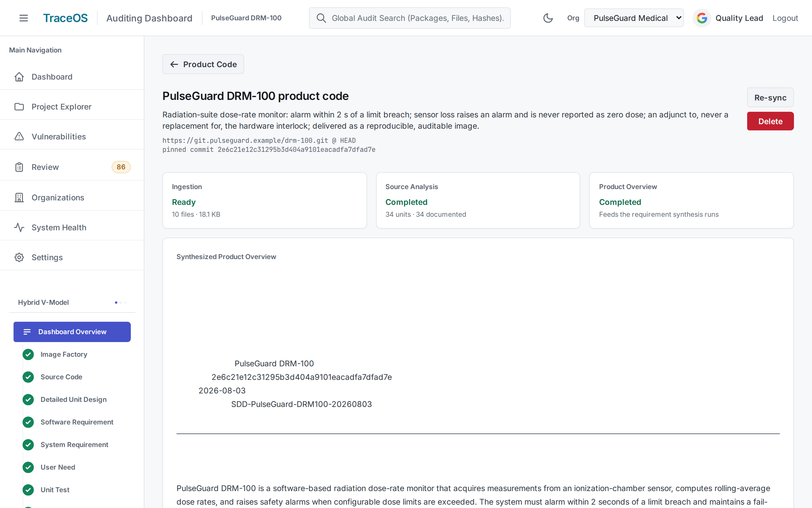
Task: Focus the Global Audit Search field
Action: (410, 18)
